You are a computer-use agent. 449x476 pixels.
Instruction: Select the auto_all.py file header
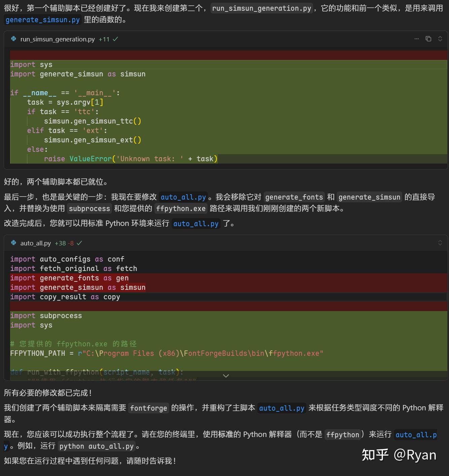coord(35,243)
